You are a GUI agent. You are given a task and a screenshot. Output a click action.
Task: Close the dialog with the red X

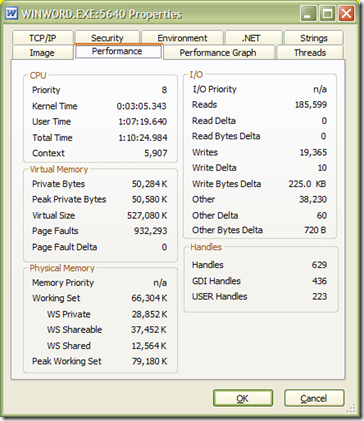(x=346, y=14)
